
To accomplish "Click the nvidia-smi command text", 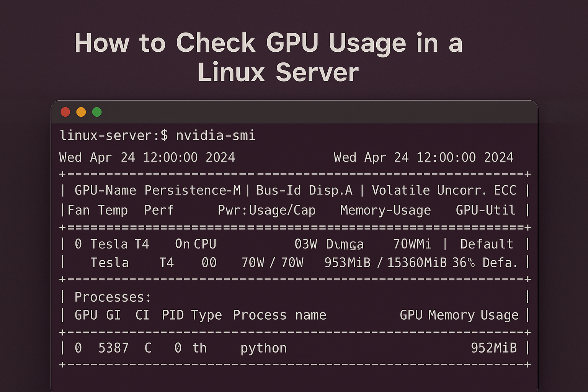I will 216,136.
